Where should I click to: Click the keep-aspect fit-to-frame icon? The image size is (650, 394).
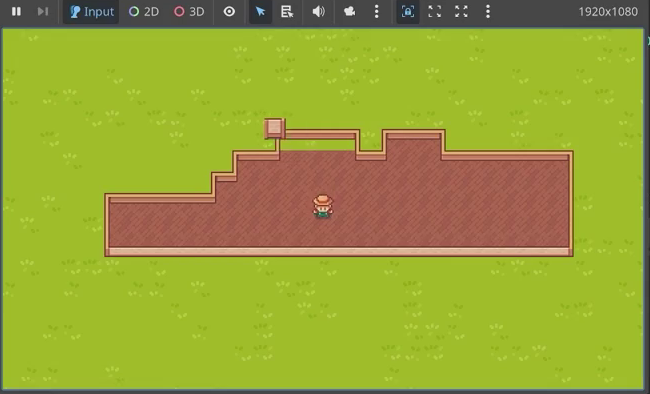pyautogui.click(x=434, y=12)
